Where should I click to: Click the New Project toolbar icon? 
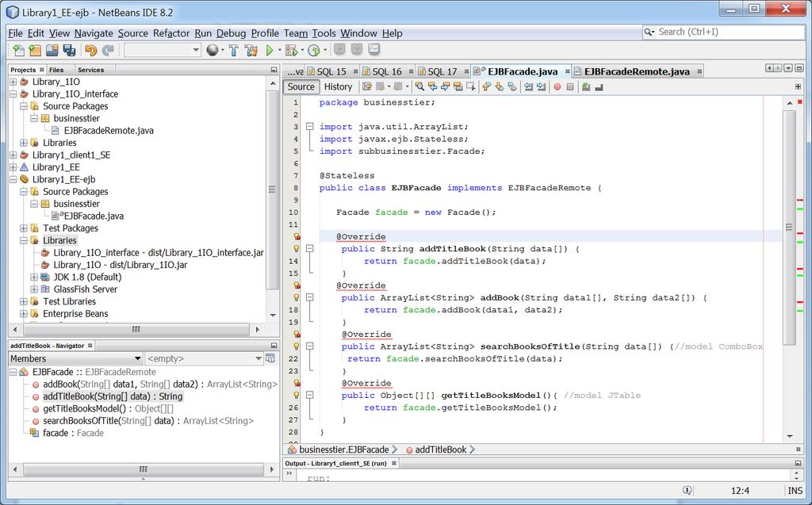[x=35, y=50]
